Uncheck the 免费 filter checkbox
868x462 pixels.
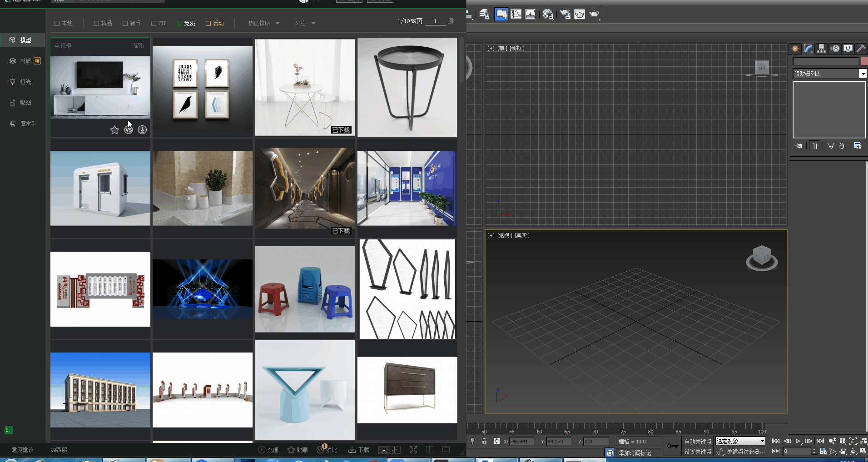coord(180,23)
